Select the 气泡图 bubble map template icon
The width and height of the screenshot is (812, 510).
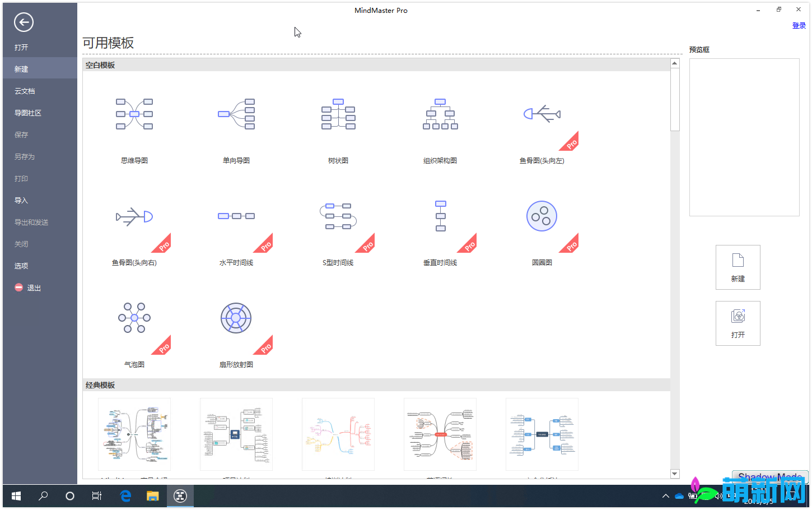pyautogui.click(x=134, y=318)
